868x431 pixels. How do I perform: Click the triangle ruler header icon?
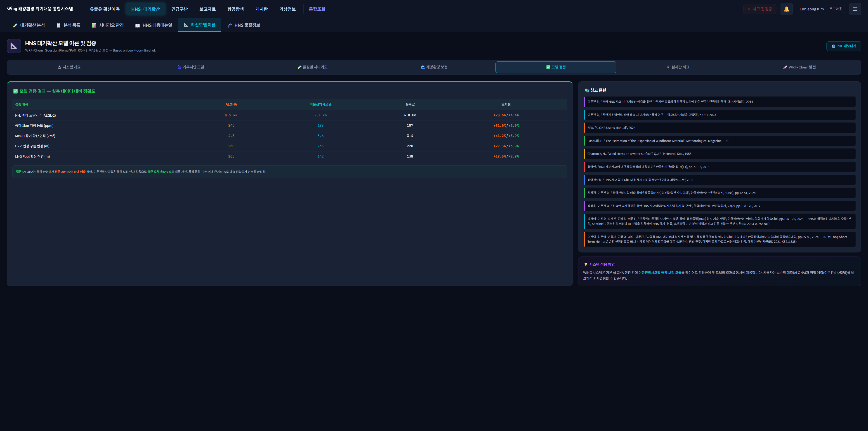click(14, 46)
